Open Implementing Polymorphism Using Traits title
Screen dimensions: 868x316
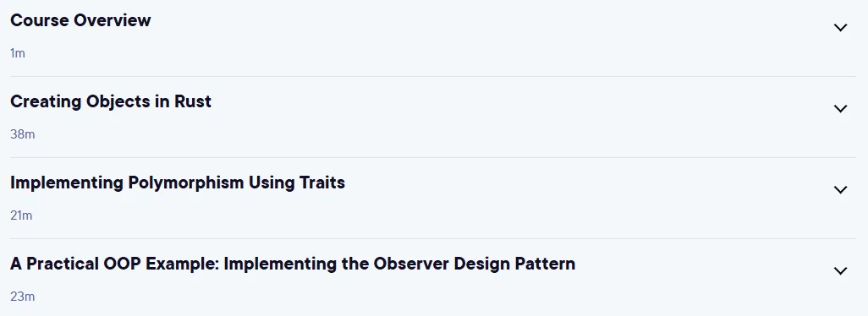pyautogui.click(x=178, y=183)
